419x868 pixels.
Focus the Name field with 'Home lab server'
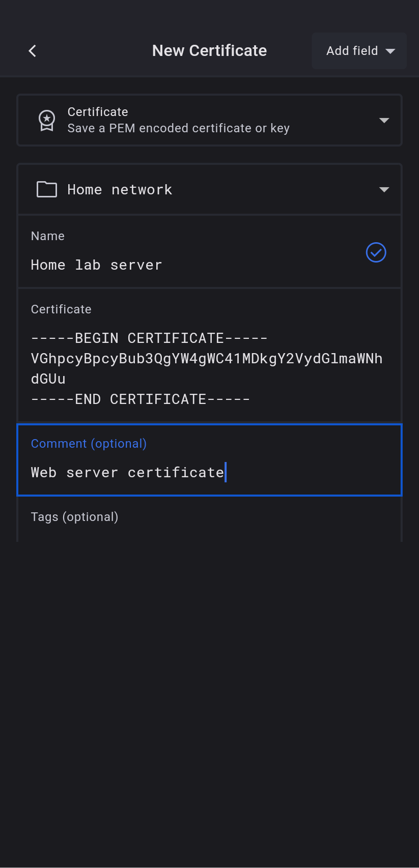97,265
